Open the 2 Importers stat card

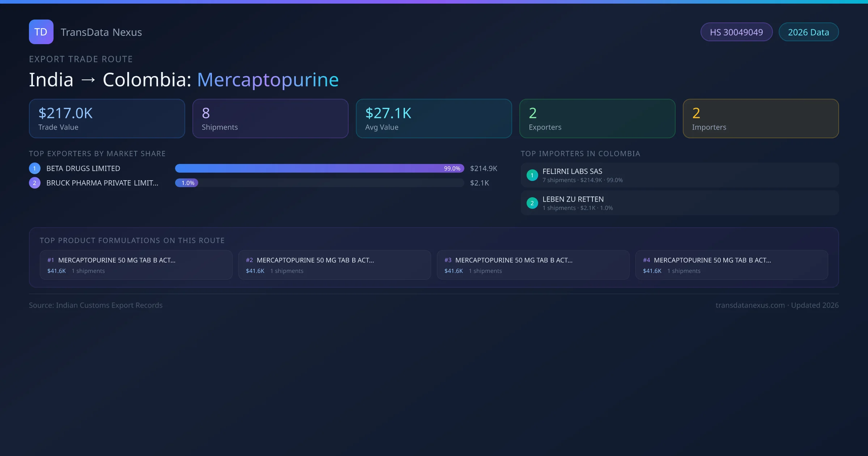point(761,119)
